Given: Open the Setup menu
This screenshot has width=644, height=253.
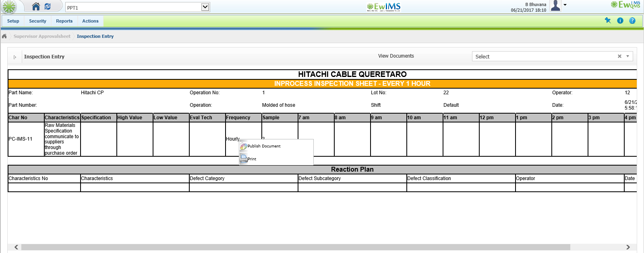Looking at the screenshot, I should pyautogui.click(x=13, y=21).
